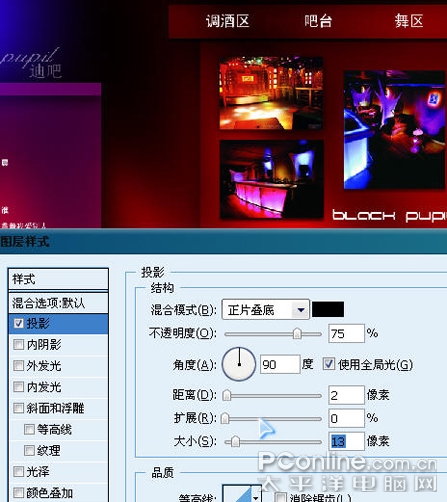The height and width of the screenshot is (502, 447).
Task: Click the 舞区 navigation link
Action: click(x=409, y=21)
